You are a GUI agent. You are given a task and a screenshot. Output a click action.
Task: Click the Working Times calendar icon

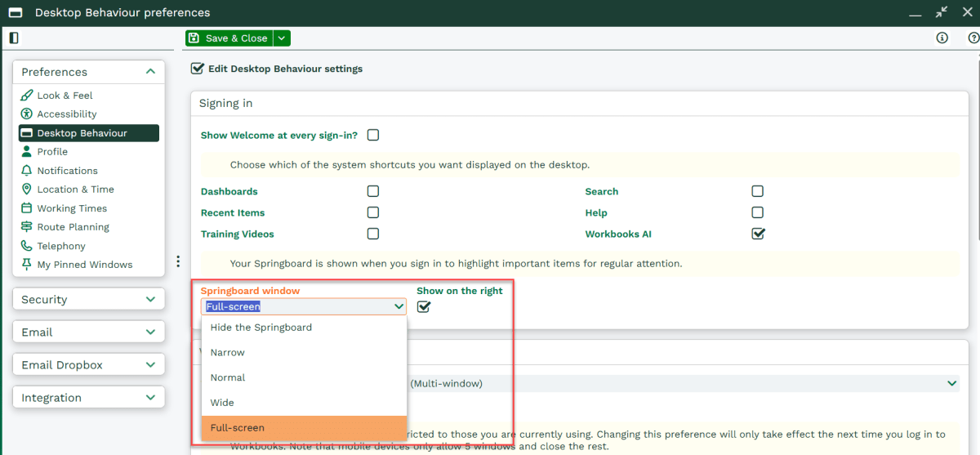(27, 207)
